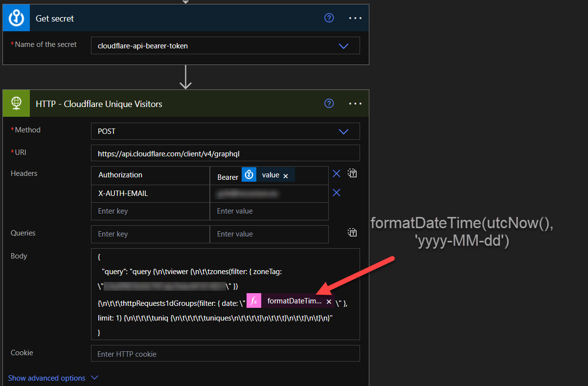This screenshot has width=588, height=386.
Task: Click the globe icon on the HTTP action
Action: [x=16, y=103]
